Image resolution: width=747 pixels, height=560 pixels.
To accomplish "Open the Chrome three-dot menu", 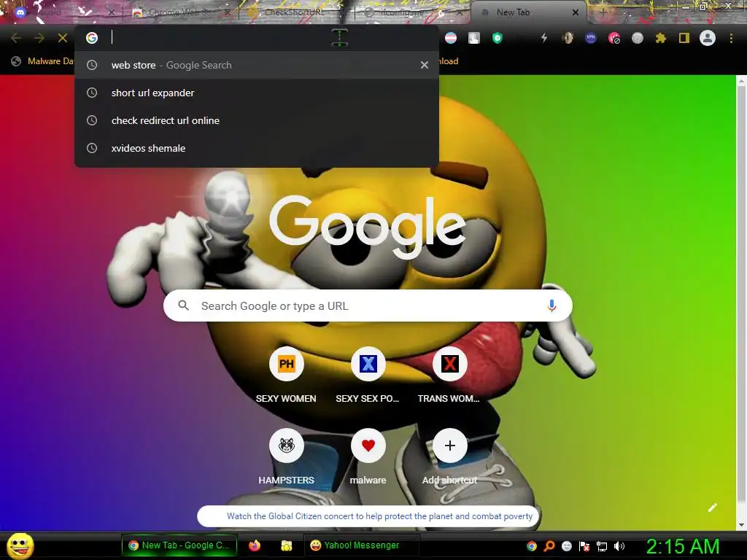I will (731, 38).
